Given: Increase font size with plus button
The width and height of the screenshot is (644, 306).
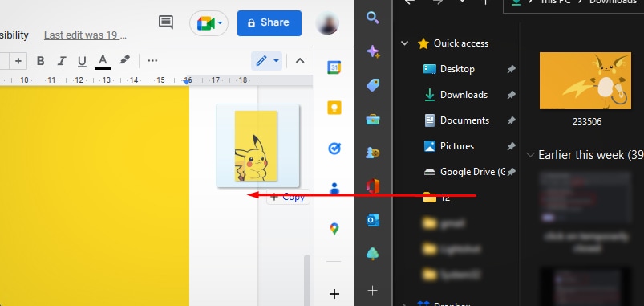Looking at the screenshot, I should tap(18, 61).
